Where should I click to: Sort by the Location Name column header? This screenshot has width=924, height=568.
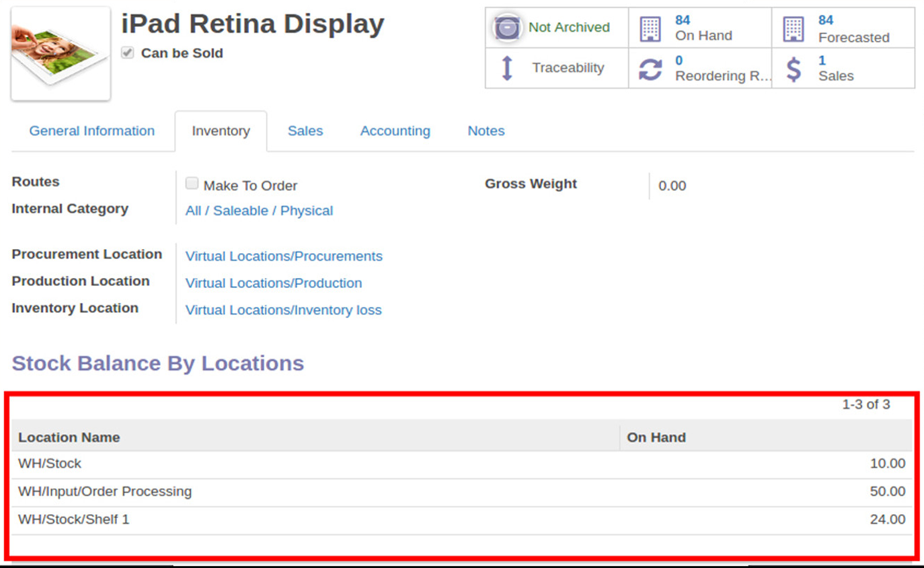pos(315,437)
